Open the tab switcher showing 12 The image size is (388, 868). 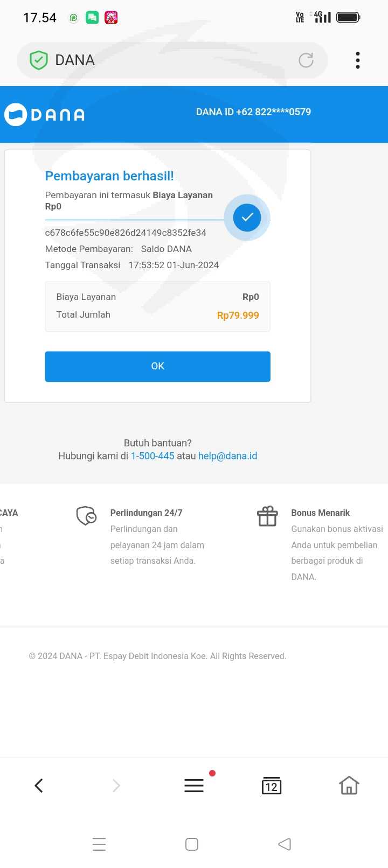(x=272, y=786)
